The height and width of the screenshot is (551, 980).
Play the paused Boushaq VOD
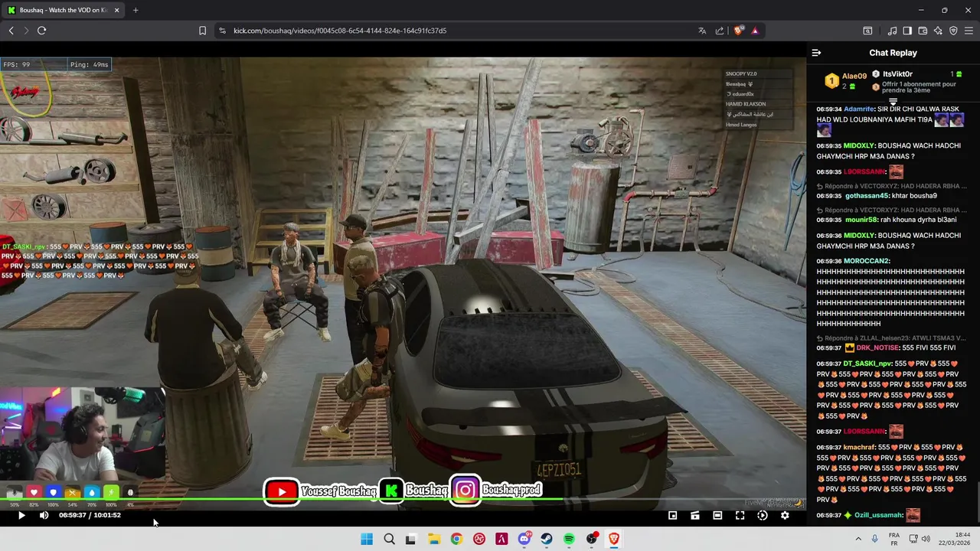[21, 516]
